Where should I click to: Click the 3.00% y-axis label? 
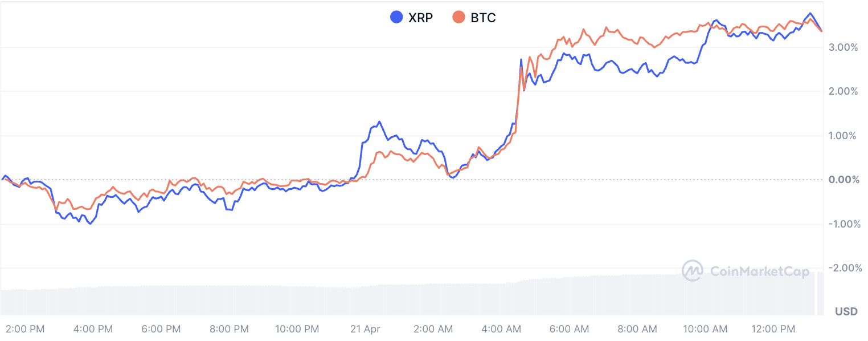click(x=843, y=47)
